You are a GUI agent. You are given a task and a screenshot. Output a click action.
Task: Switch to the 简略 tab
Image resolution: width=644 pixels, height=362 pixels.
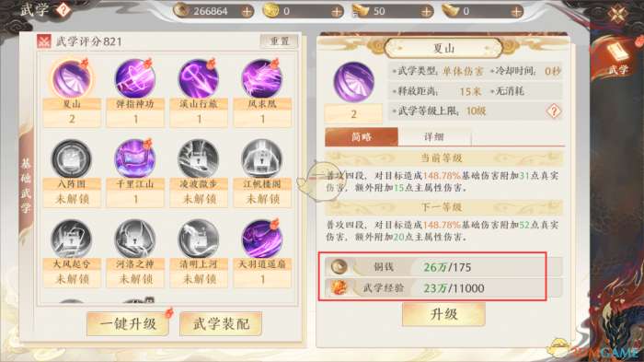[x=362, y=136]
